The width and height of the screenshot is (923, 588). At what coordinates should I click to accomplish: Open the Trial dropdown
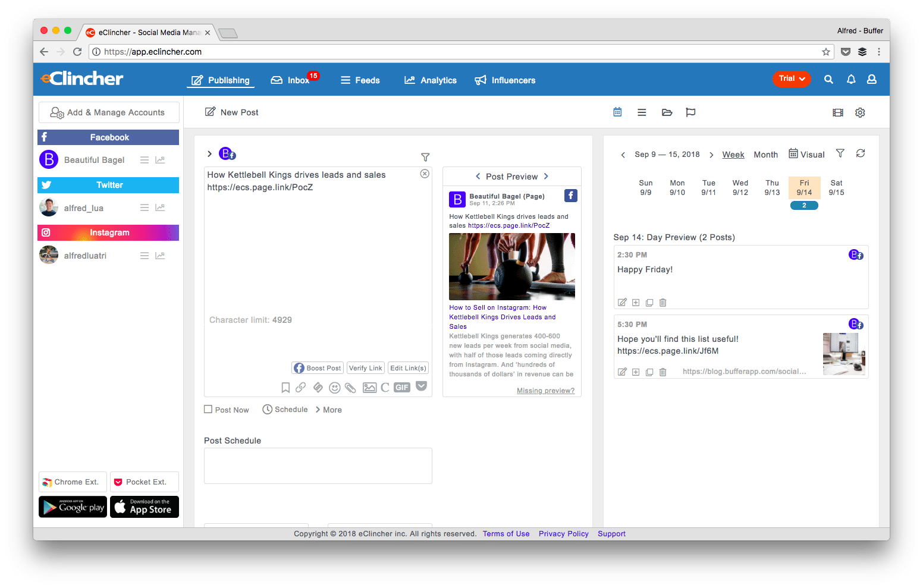pos(792,79)
